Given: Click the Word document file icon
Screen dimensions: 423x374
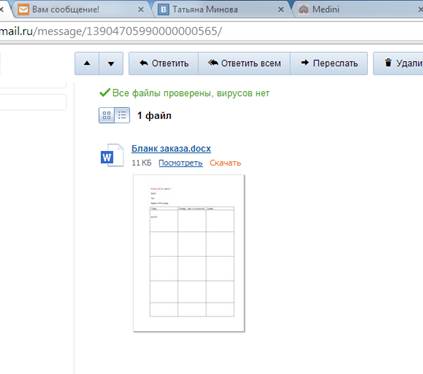Looking at the screenshot, I should 112,155.
